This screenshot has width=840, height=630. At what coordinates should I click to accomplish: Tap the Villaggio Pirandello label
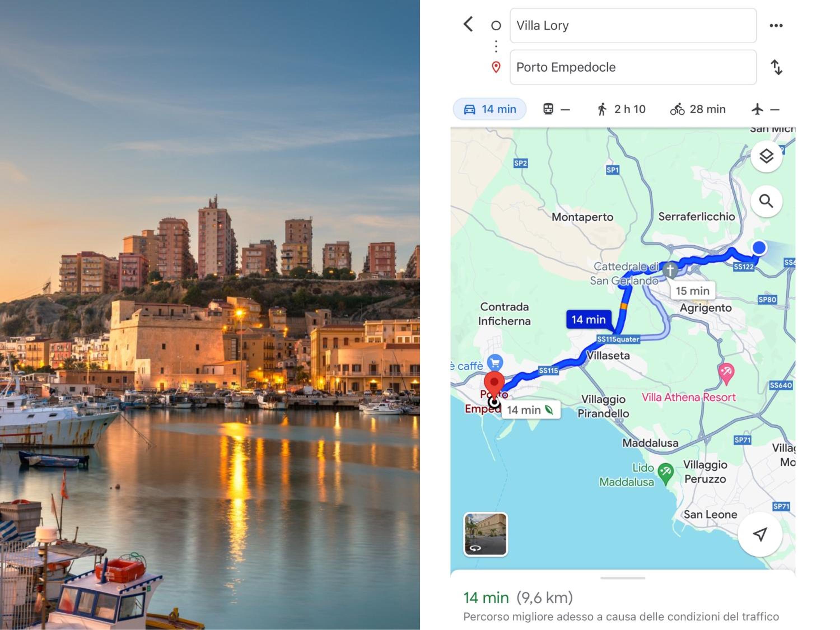pyautogui.click(x=603, y=406)
